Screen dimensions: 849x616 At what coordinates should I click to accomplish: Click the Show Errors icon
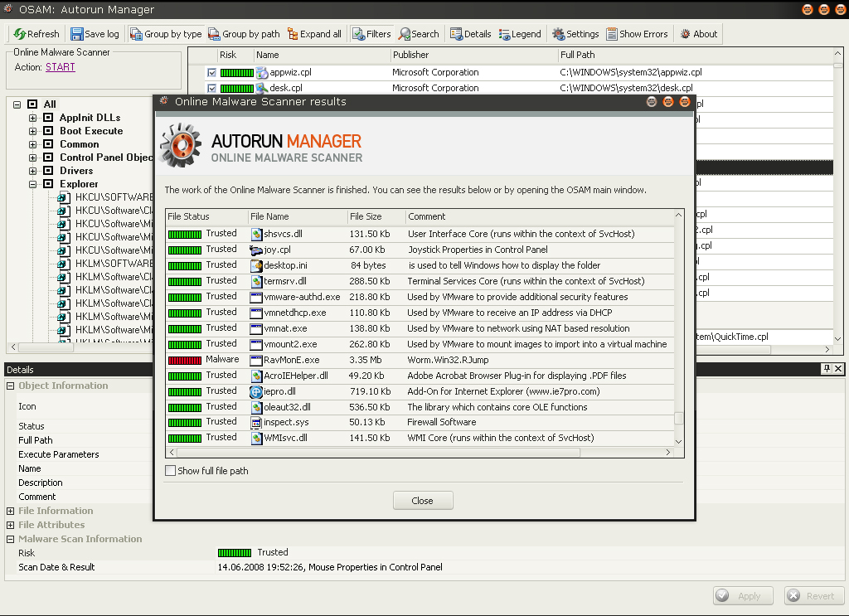pos(612,34)
